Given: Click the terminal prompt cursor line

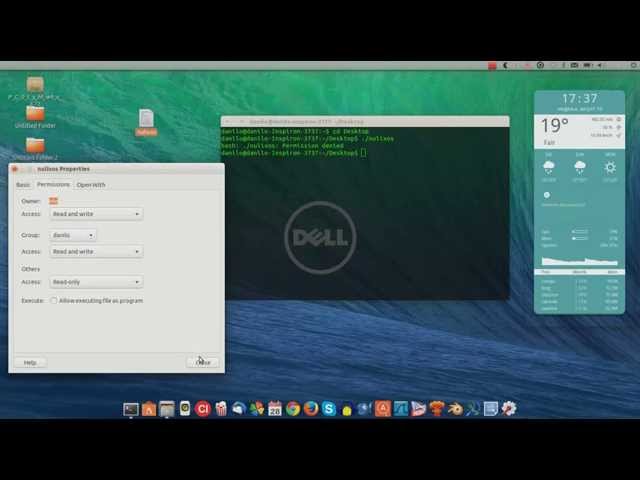Looking at the screenshot, I should point(293,153).
